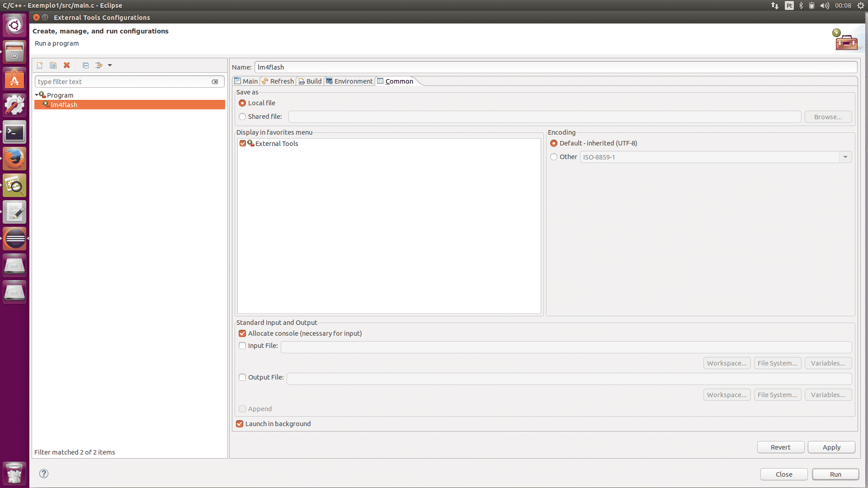The image size is (868, 488).
Task: Click the Collapse All icon
Action: coord(85,65)
